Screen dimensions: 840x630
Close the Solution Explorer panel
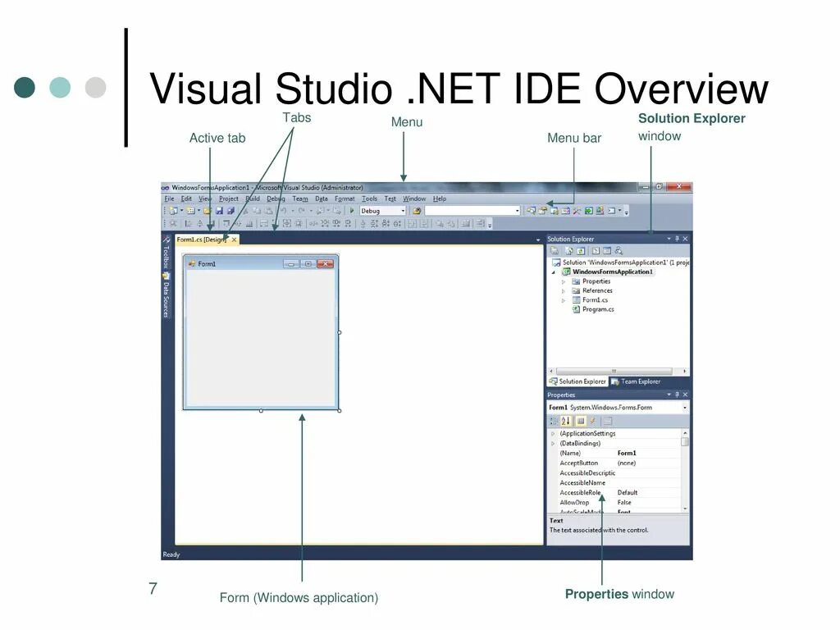685,239
